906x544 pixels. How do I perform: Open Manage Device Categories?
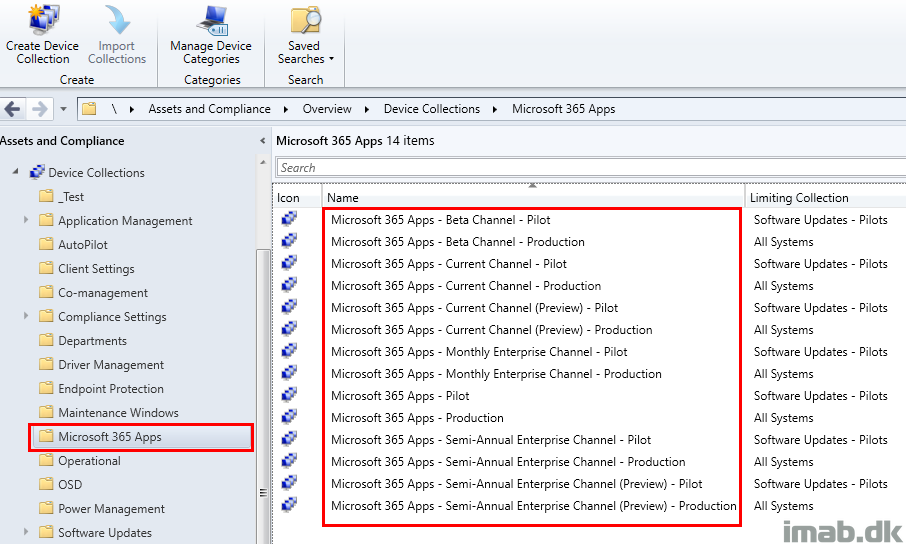211,34
